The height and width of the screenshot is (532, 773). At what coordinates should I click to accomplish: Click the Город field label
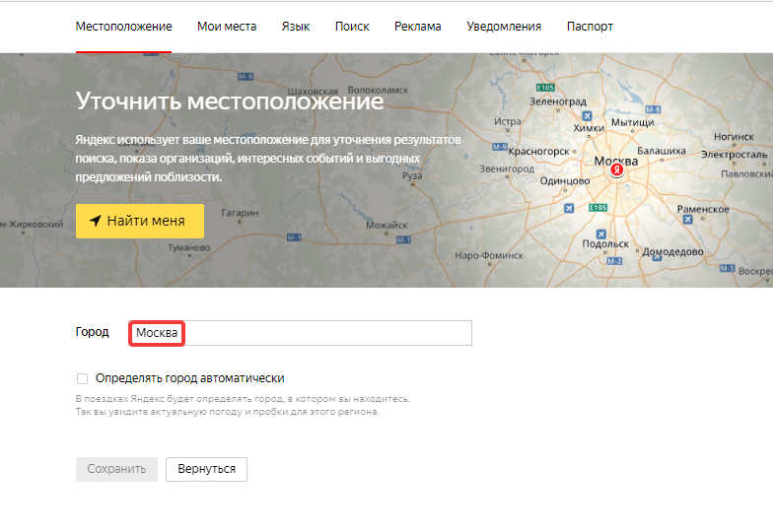coord(93,332)
